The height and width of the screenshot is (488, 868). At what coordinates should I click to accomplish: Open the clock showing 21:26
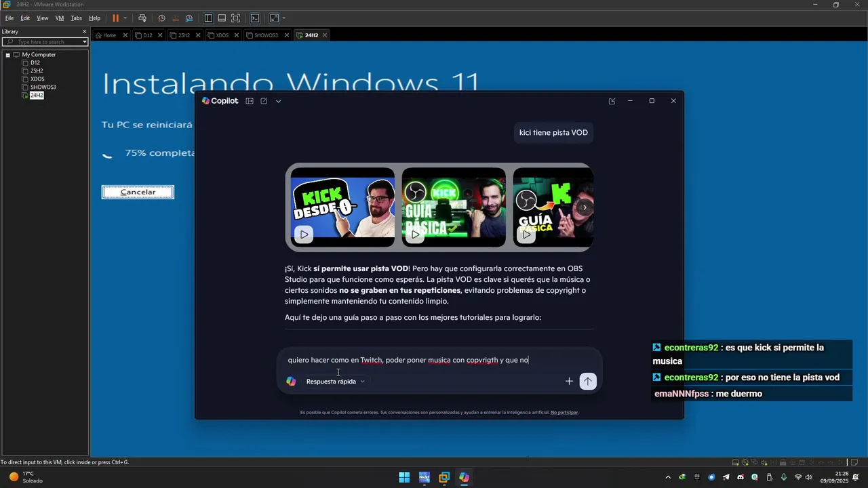point(834,477)
